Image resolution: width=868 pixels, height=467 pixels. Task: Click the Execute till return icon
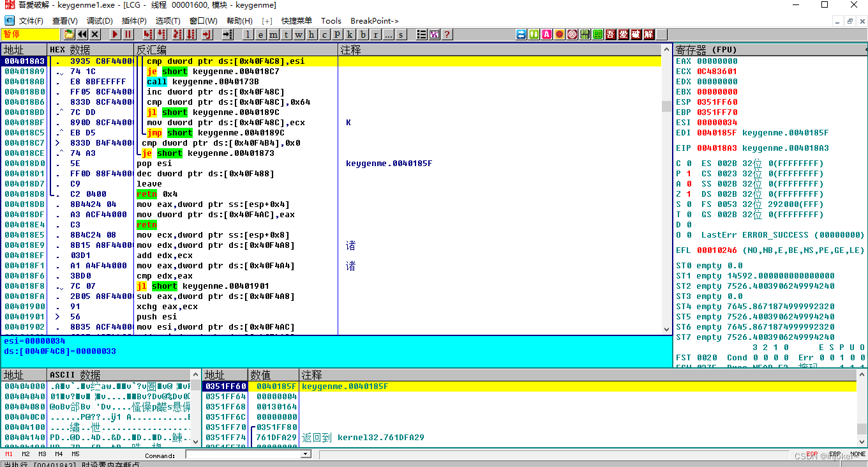(207, 34)
